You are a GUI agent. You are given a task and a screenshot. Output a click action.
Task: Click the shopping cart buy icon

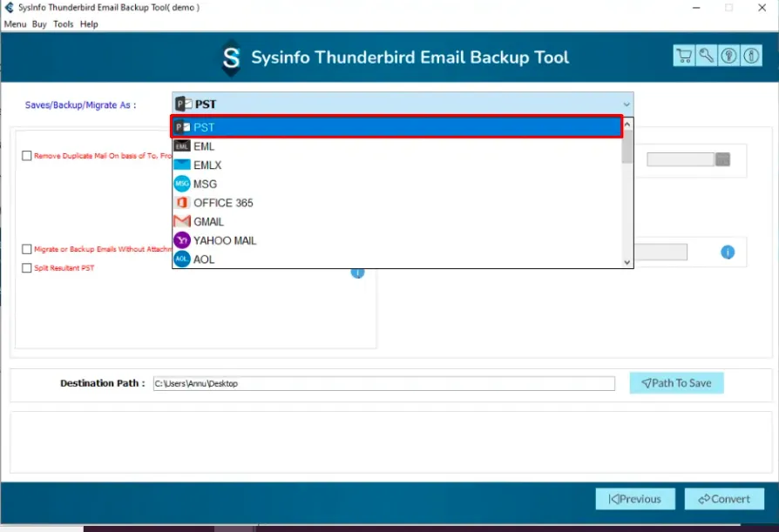coord(684,56)
